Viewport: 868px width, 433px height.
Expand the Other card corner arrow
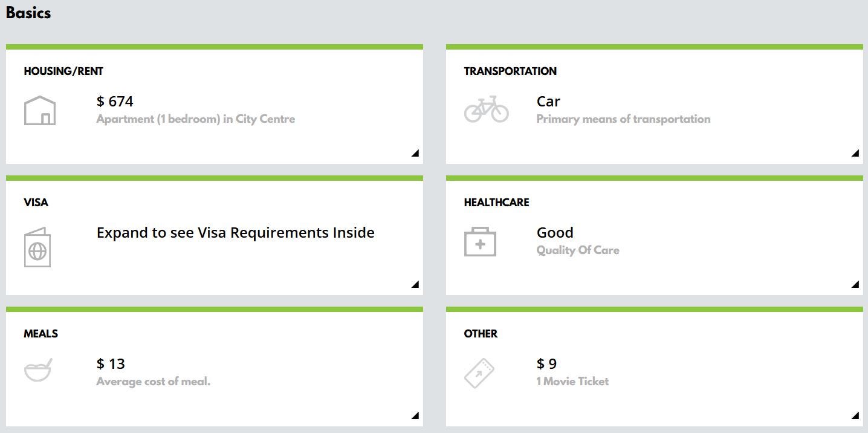(x=855, y=416)
